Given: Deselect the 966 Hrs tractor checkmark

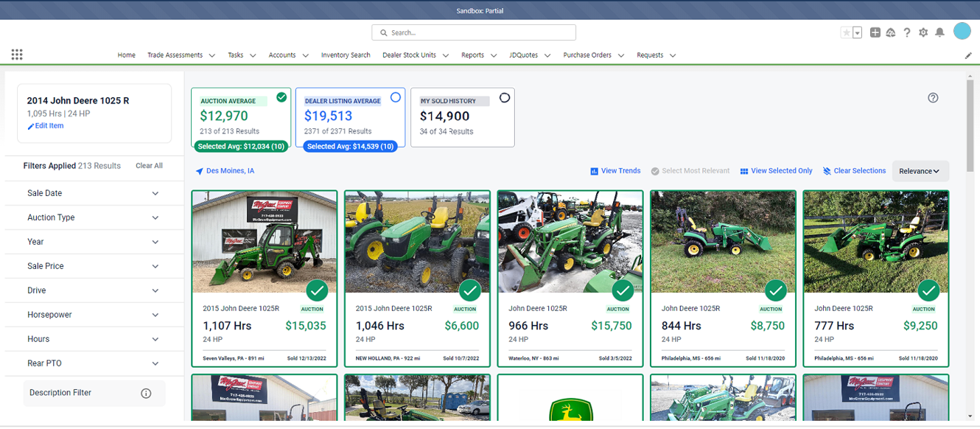Looking at the screenshot, I should [x=623, y=290].
